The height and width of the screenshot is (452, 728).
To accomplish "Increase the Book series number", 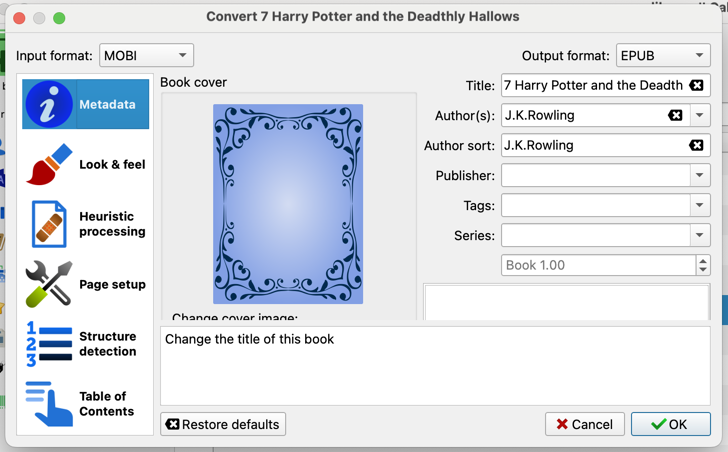I will pos(703,261).
